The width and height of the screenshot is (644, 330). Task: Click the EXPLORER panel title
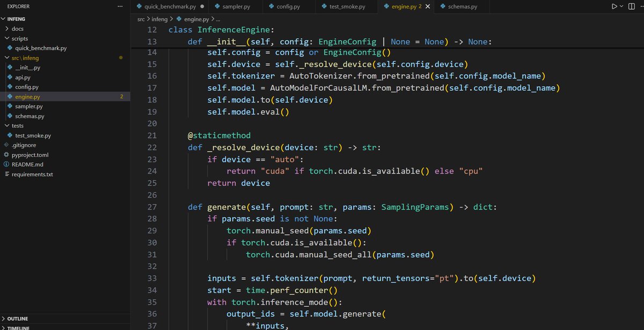coord(19,6)
